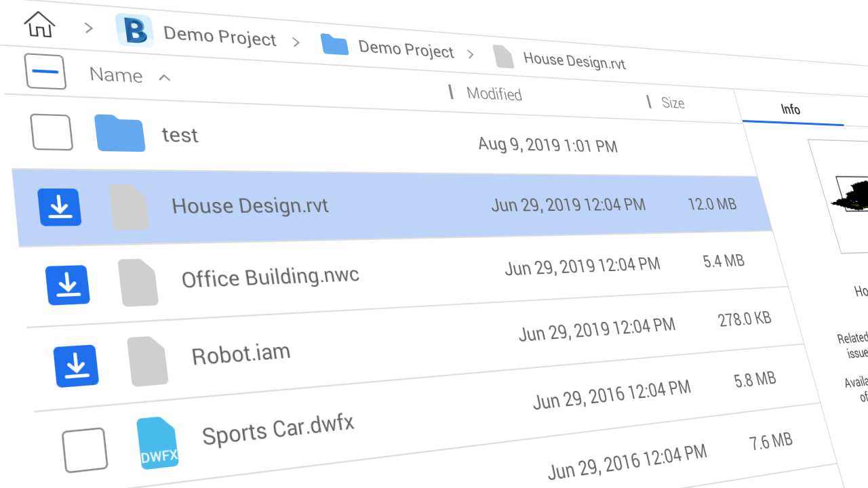This screenshot has height=488, width=868.
Task: Click the BIM 360 Demo Project logo icon
Action: pyautogui.click(x=134, y=30)
